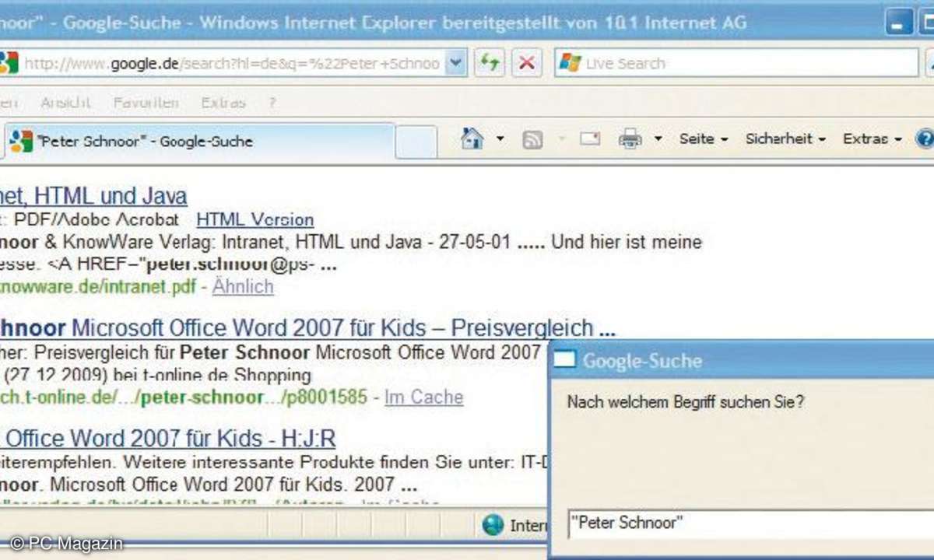The height and width of the screenshot is (560, 934).
Task: Expand the Print dropdown arrow
Action: [x=658, y=139]
